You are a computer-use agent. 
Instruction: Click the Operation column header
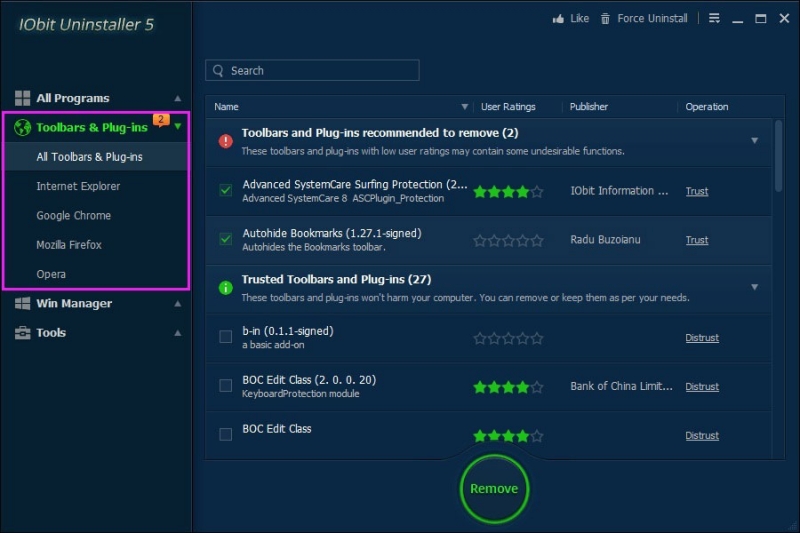point(707,107)
